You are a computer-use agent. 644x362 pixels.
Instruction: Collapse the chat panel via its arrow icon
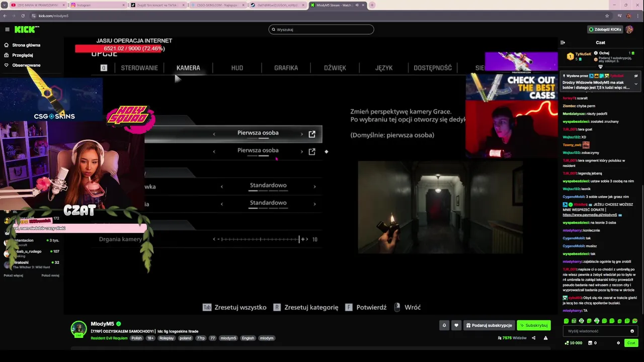tap(562, 42)
